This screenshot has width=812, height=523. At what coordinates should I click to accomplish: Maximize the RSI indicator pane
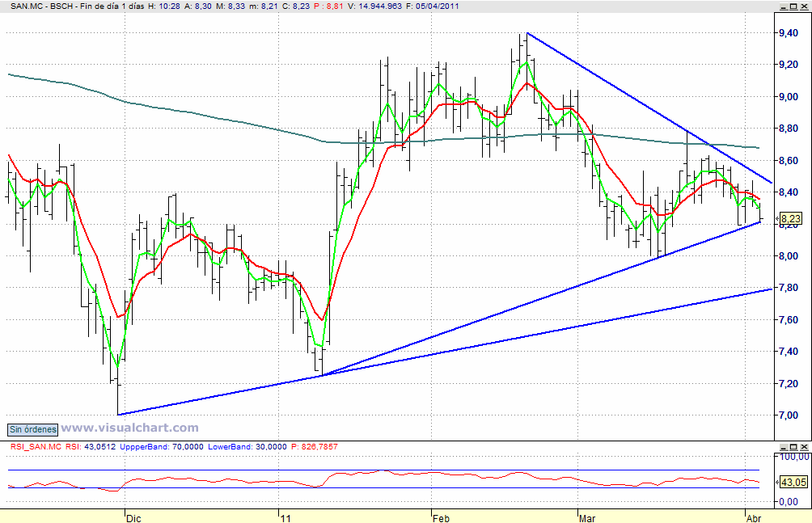pyautogui.click(x=794, y=447)
